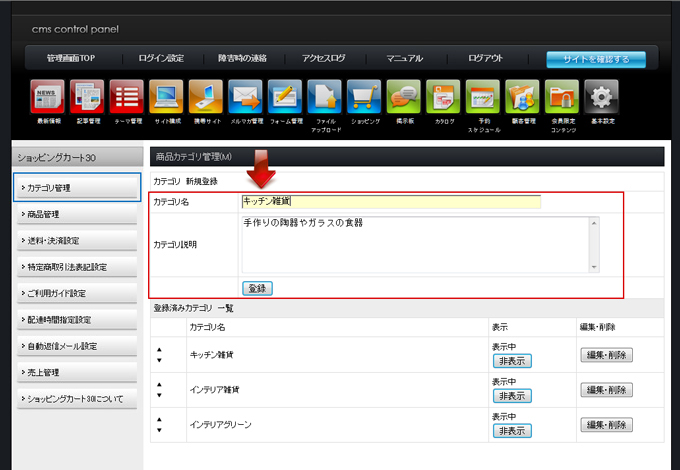
Task: Open the アクセスログ menu item
Action: (323, 59)
